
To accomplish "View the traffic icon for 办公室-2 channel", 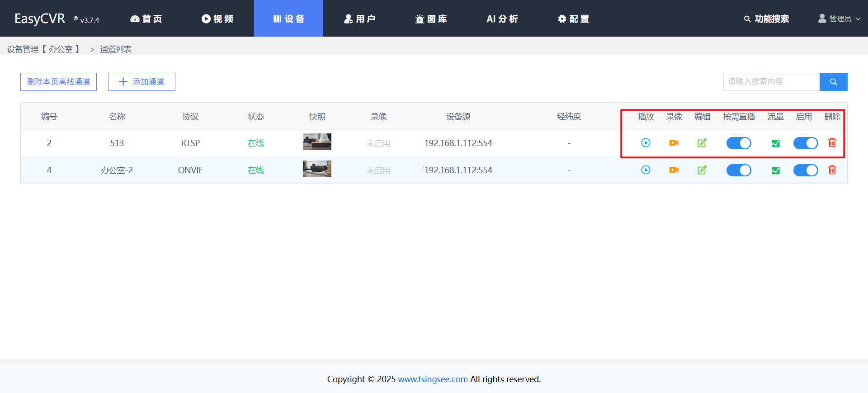I will tap(775, 170).
